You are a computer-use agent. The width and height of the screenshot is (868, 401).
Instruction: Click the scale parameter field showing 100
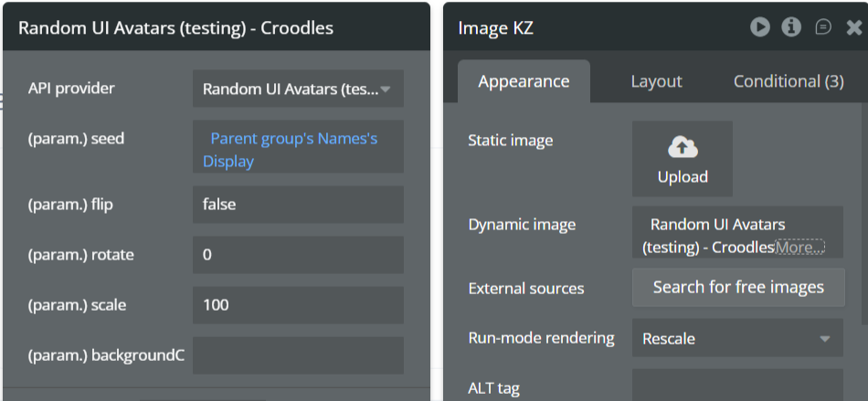[x=298, y=305]
